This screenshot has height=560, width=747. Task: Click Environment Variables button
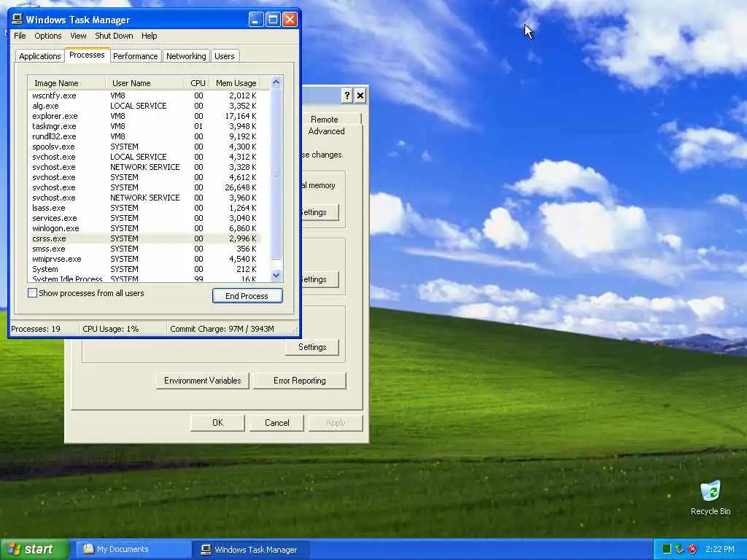click(203, 381)
